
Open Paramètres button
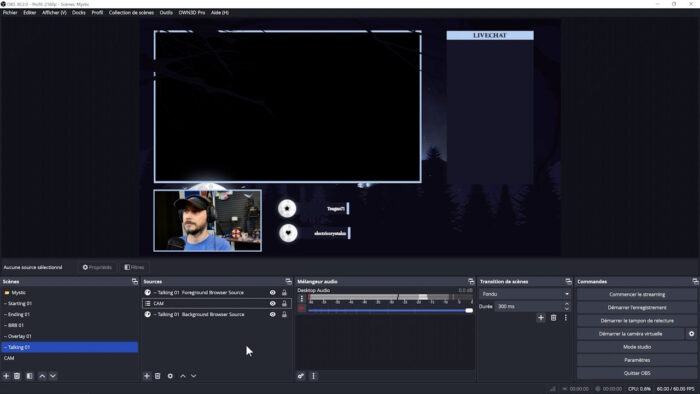point(637,360)
